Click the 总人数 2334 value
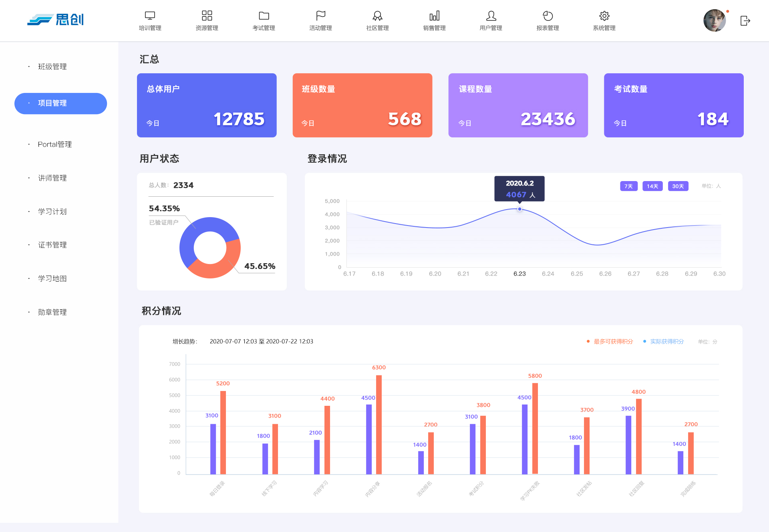Image resolution: width=769 pixels, height=532 pixels. click(183, 185)
